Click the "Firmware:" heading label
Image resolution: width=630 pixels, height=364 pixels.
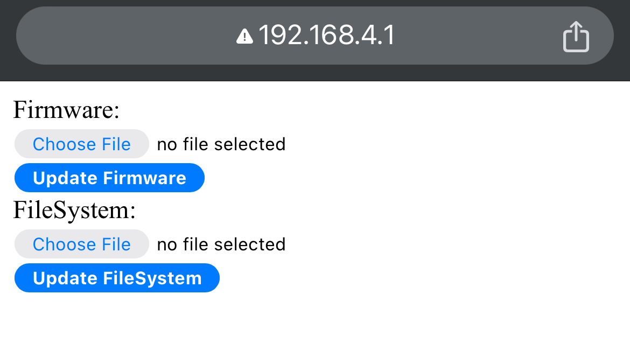(x=66, y=110)
